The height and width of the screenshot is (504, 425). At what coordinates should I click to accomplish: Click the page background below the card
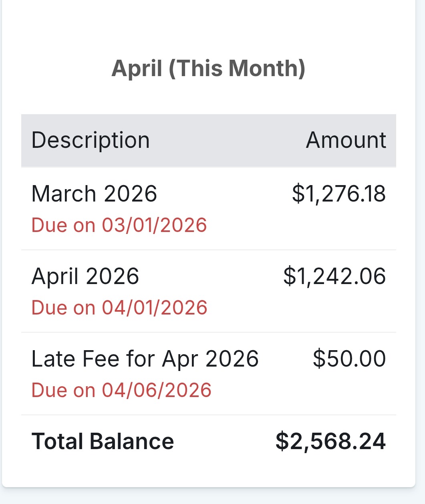(208, 497)
